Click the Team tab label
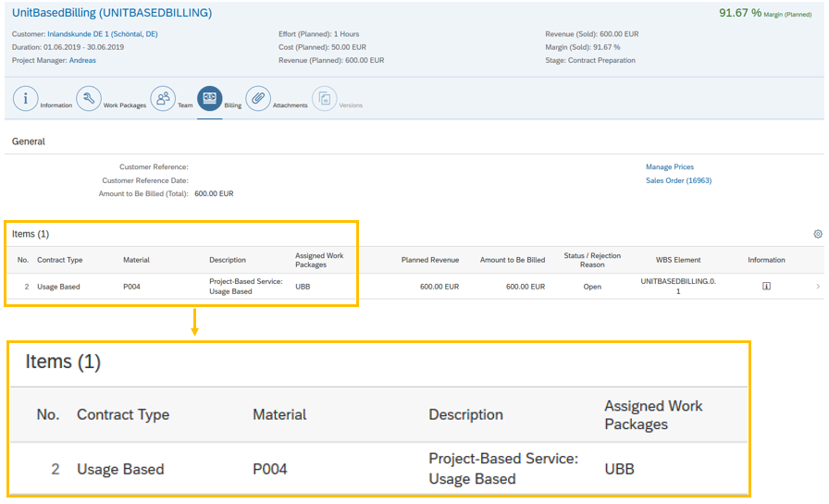Screen dimensions: 829x504 [x=185, y=105]
